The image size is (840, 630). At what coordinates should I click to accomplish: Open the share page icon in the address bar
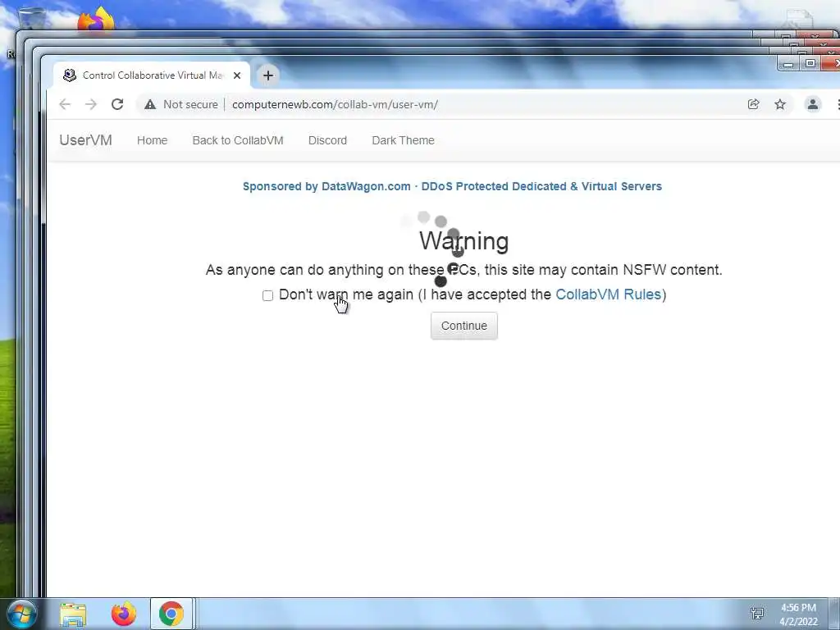(x=753, y=104)
